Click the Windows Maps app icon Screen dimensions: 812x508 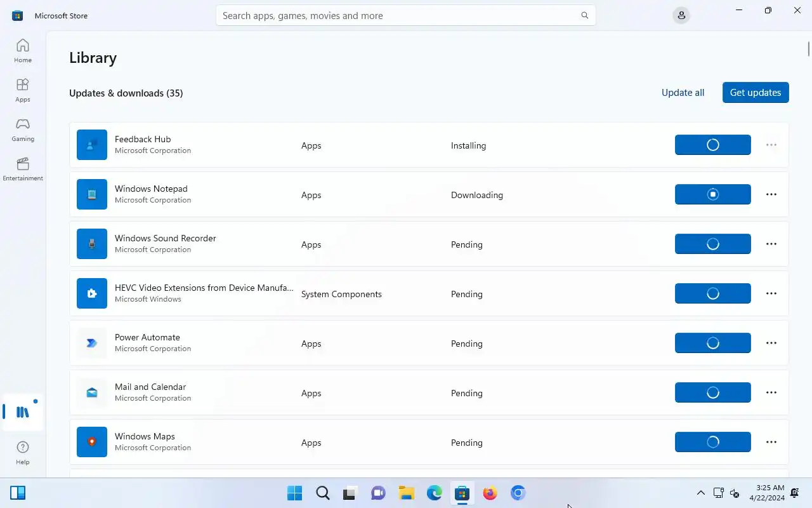[x=92, y=442]
